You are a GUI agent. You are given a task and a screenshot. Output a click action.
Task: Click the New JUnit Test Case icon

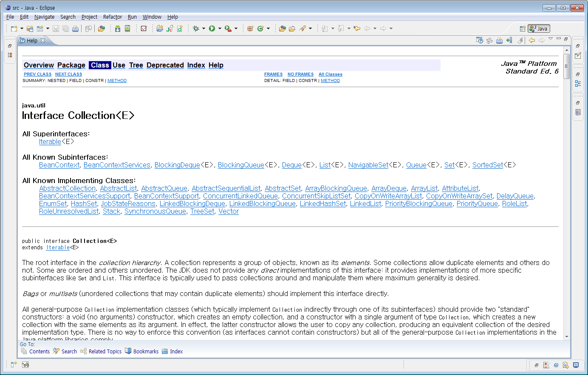pyautogui.click(x=170, y=28)
